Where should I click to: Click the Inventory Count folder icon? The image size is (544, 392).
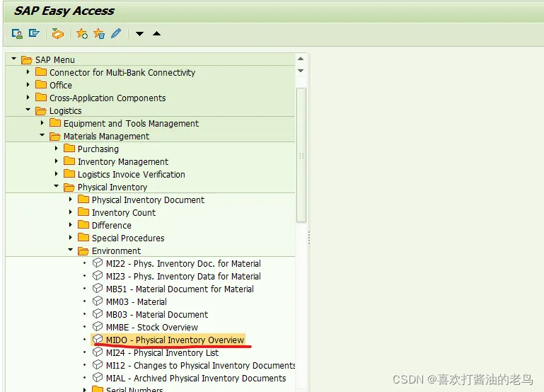[x=83, y=212]
